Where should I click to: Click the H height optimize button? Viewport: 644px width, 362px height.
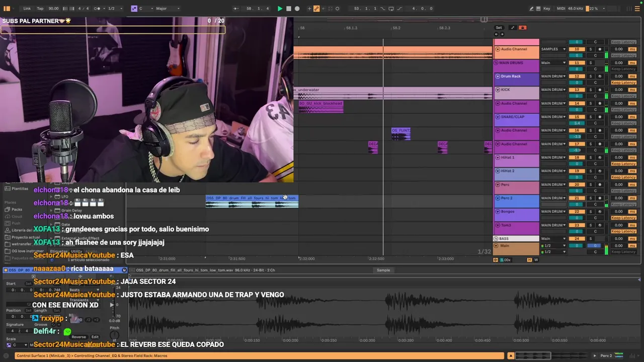click(529, 260)
